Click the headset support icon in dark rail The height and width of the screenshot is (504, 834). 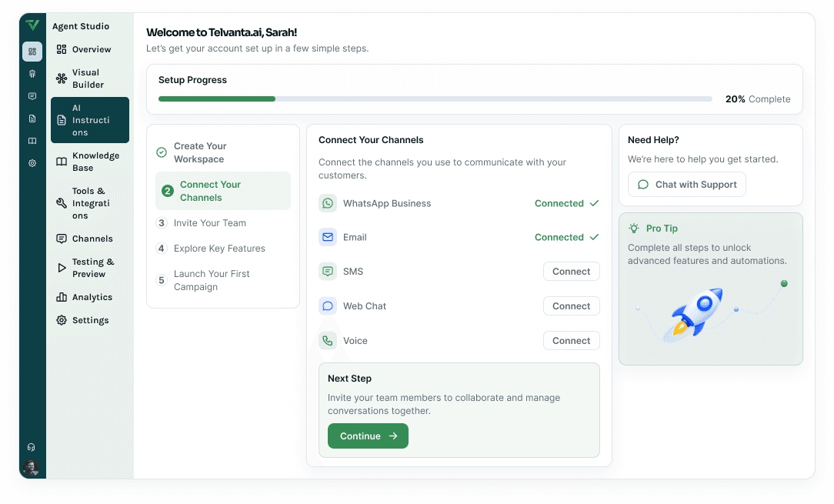click(x=32, y=448)
